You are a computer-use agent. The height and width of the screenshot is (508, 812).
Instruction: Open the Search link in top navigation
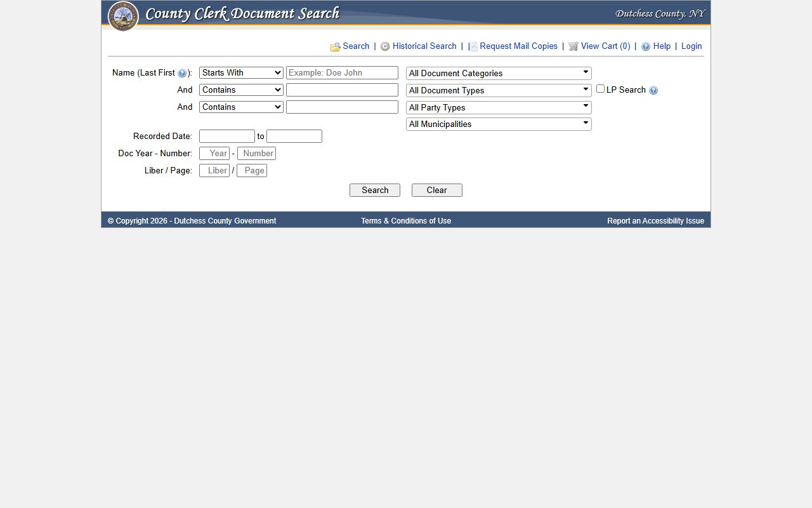click(356, 46)
